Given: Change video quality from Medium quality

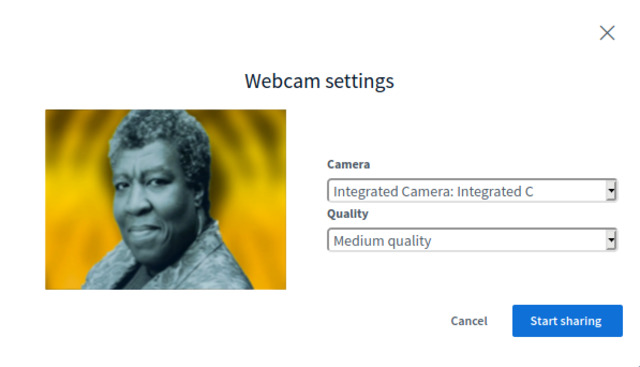Looking at the screenshot, I should [471, 240].
